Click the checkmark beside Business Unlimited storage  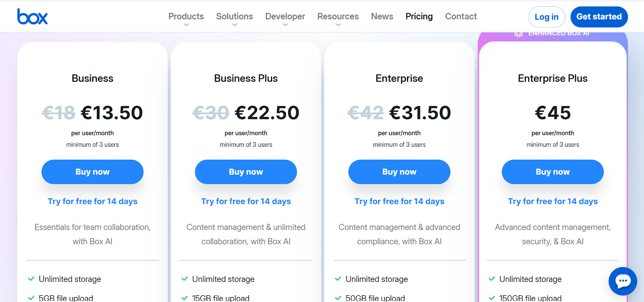click(x=31, y=279)
